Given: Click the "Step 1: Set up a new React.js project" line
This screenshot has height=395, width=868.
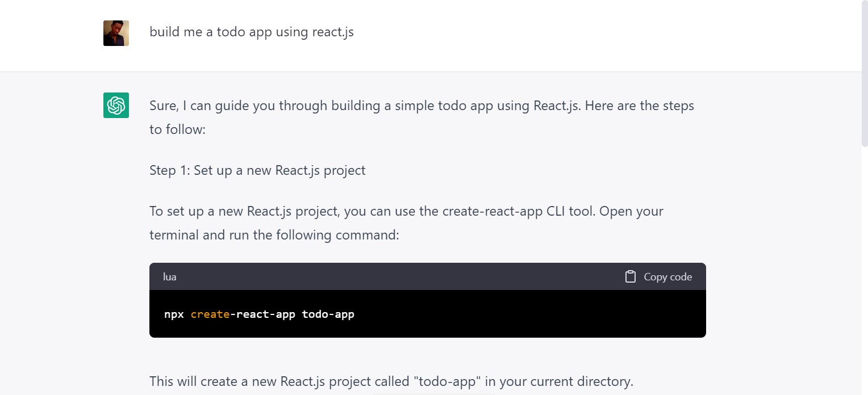Looking at the screenshot, I should click(257, 170).
